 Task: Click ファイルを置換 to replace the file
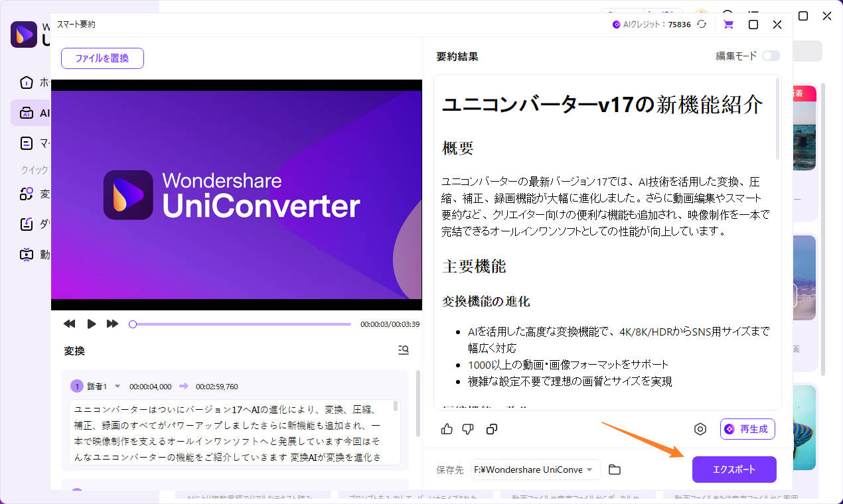[x=102, y=58]
